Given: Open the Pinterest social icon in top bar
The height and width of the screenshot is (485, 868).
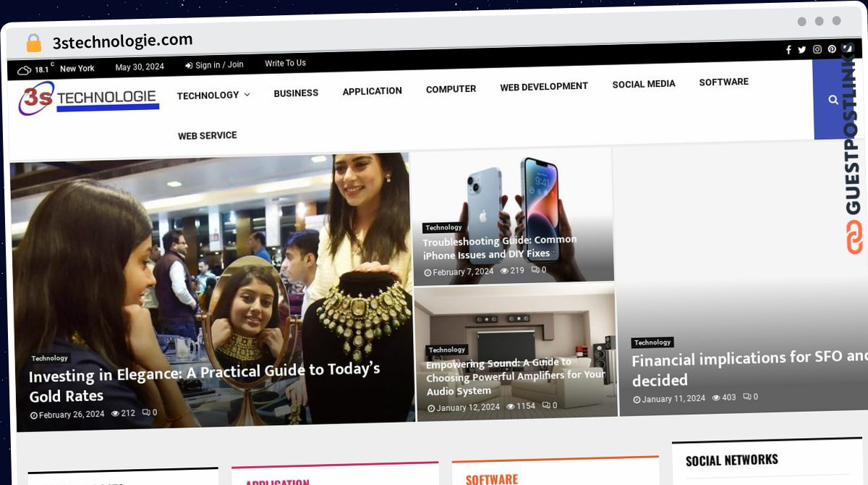Looking at the screenshot, I should tap(833, 49).
